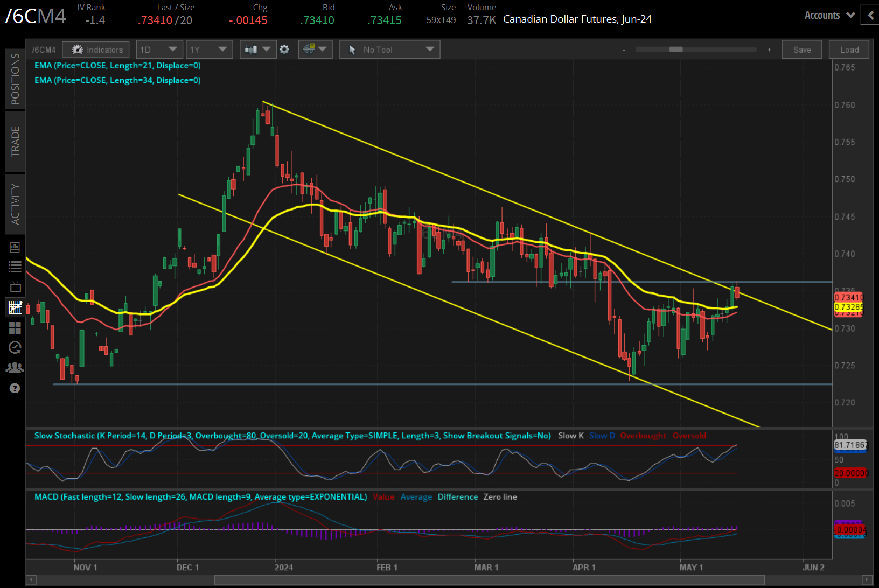Expand the Accounts dropdown
Viewport: 879px width, 588px height.
point(828,15)
